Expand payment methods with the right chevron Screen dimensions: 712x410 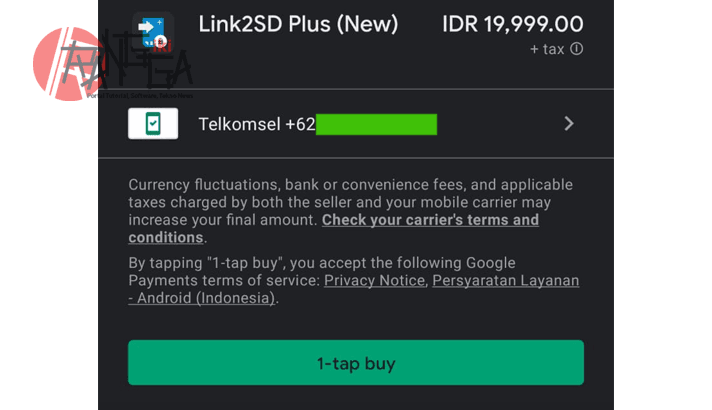coord(568,124)
